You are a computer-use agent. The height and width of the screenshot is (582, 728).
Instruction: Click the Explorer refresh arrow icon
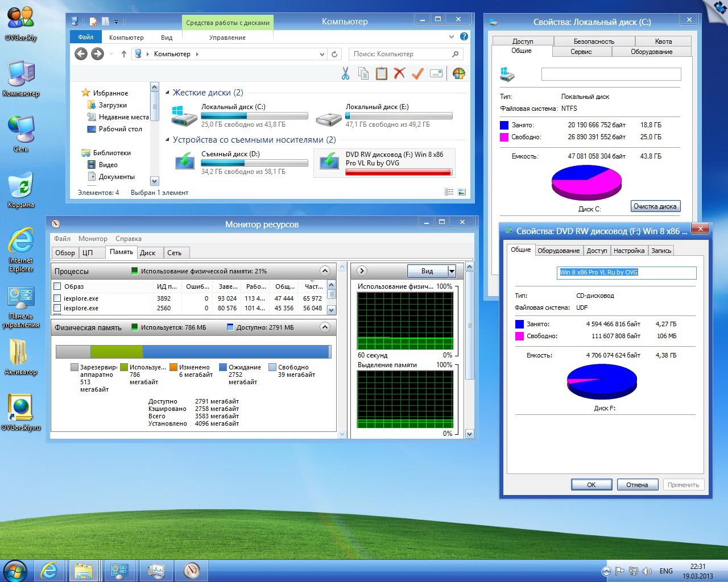[334, 54]
